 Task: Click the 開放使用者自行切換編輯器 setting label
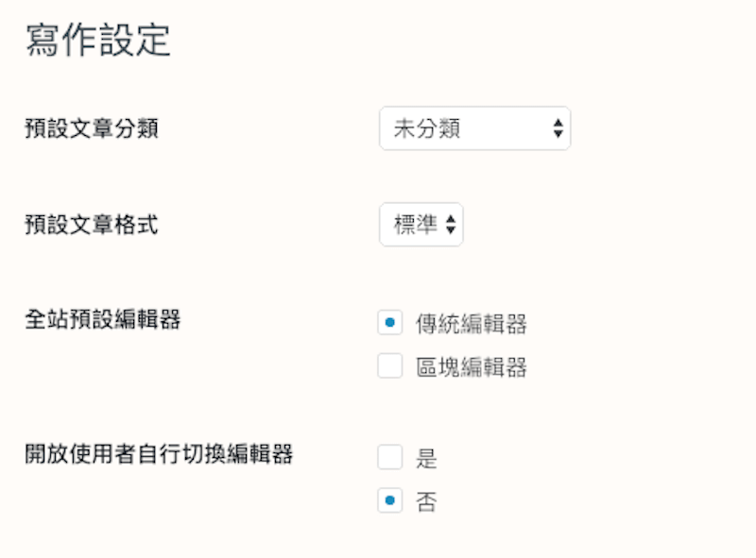(x=159, y=453)
